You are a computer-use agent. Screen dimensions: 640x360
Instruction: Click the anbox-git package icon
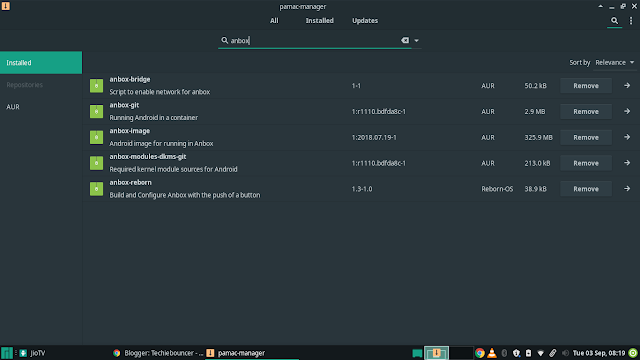pos(96,111)
